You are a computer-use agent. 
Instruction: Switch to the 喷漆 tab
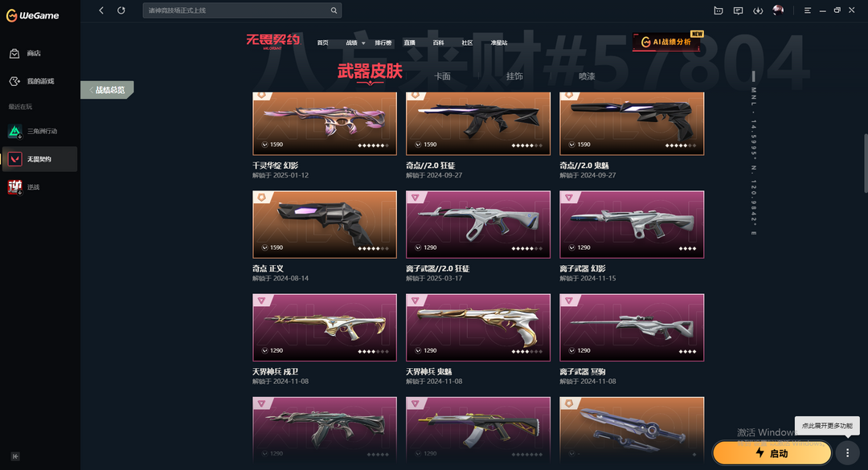pyautogui.click(x=587, y=76)
